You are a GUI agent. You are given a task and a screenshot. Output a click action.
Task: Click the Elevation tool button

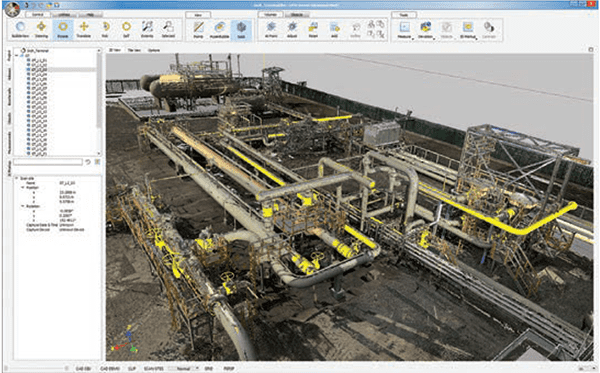(425, 29)
